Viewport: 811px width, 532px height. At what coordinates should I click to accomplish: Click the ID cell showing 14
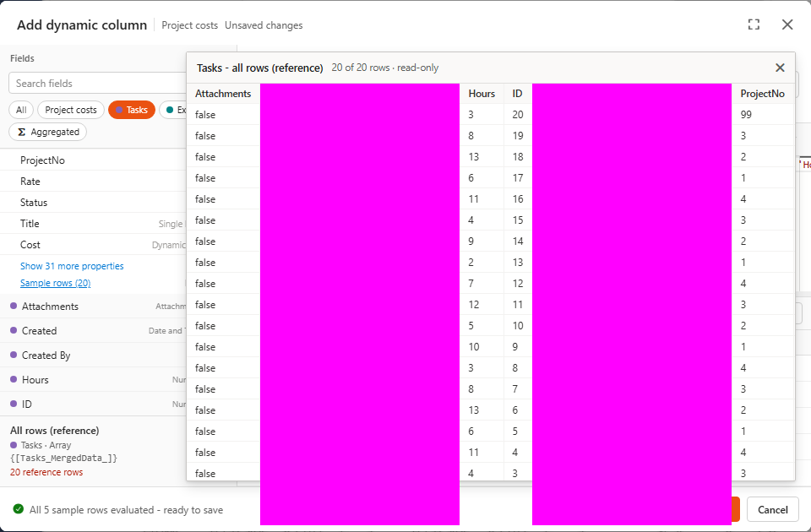click(x=518, y=242)
